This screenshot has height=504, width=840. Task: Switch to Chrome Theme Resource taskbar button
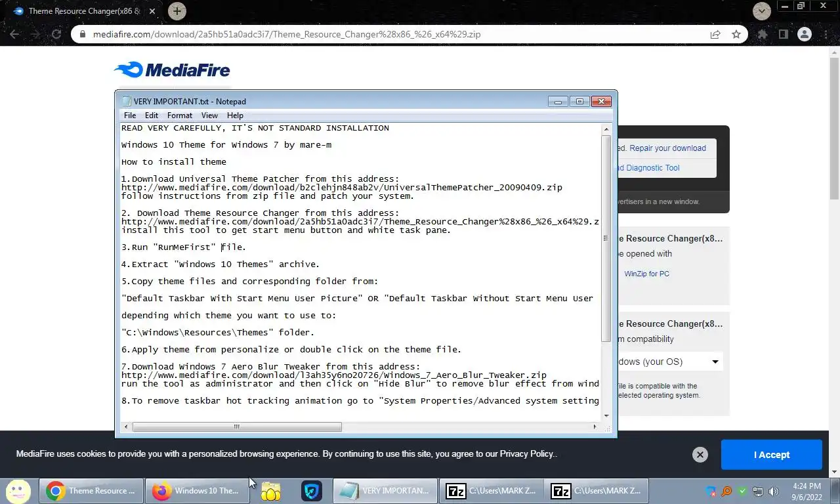[92, 491]
